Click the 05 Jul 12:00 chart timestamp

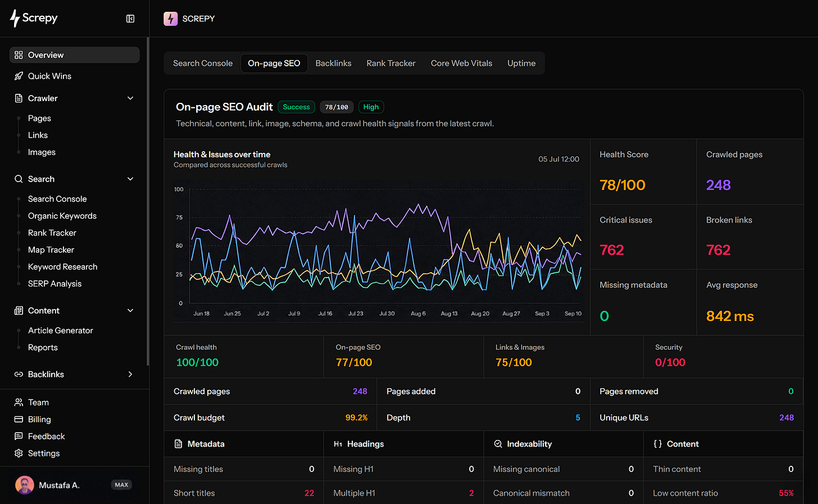(x=558, y=159)
